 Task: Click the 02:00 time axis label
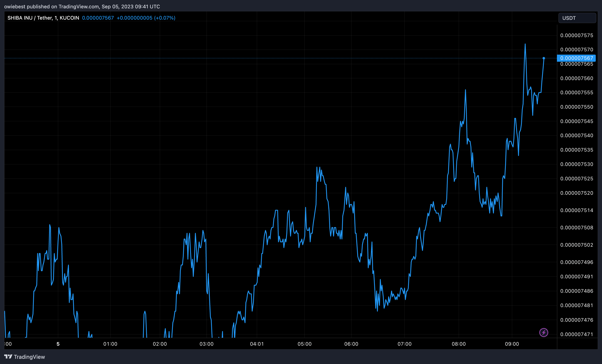coord(160,344)
